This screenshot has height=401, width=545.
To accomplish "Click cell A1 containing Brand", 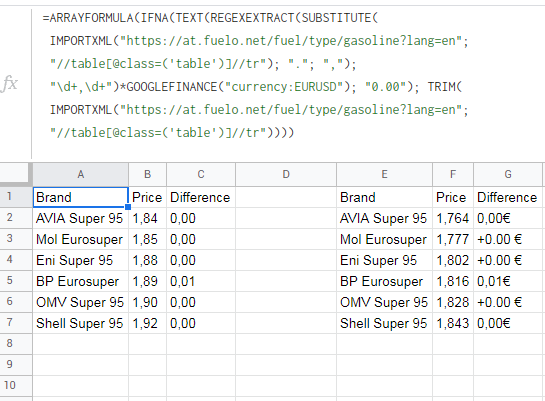I will 81,197.
